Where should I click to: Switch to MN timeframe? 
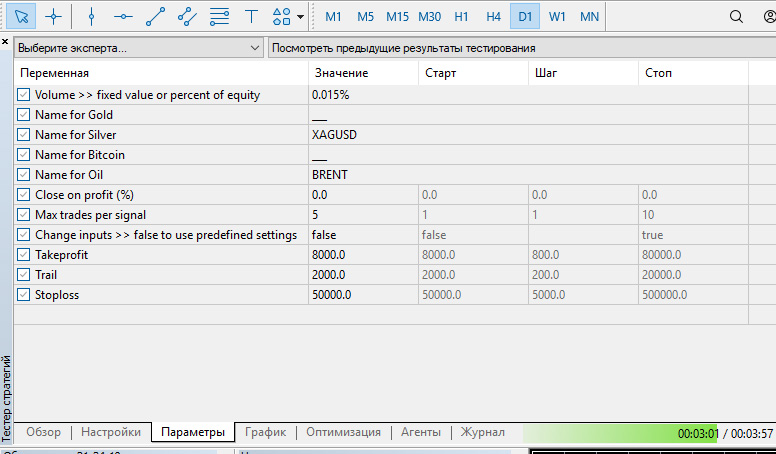pyautogui.click(x=589, y=17)
